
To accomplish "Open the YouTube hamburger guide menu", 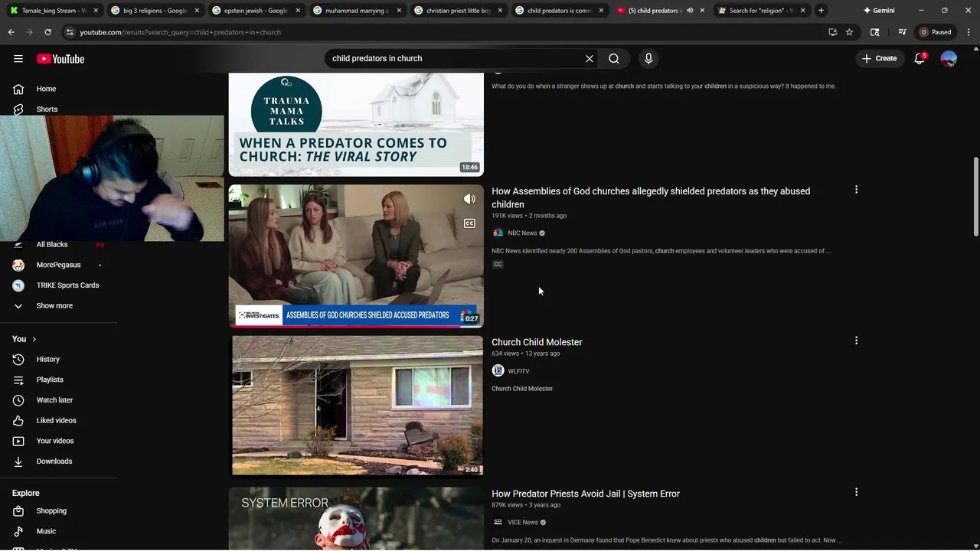I will tap(18, 59).
